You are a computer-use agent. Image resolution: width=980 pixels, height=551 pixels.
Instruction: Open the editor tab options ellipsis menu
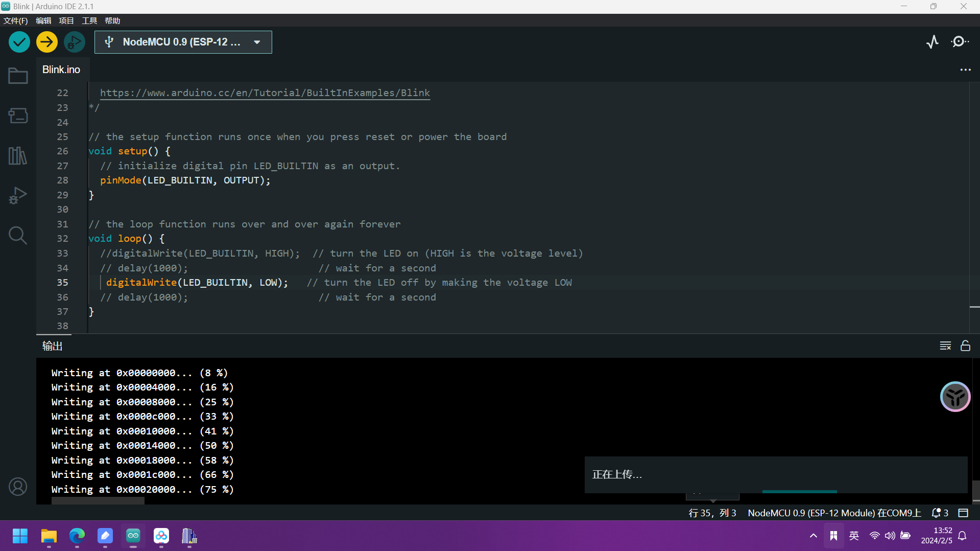[965, 70]
